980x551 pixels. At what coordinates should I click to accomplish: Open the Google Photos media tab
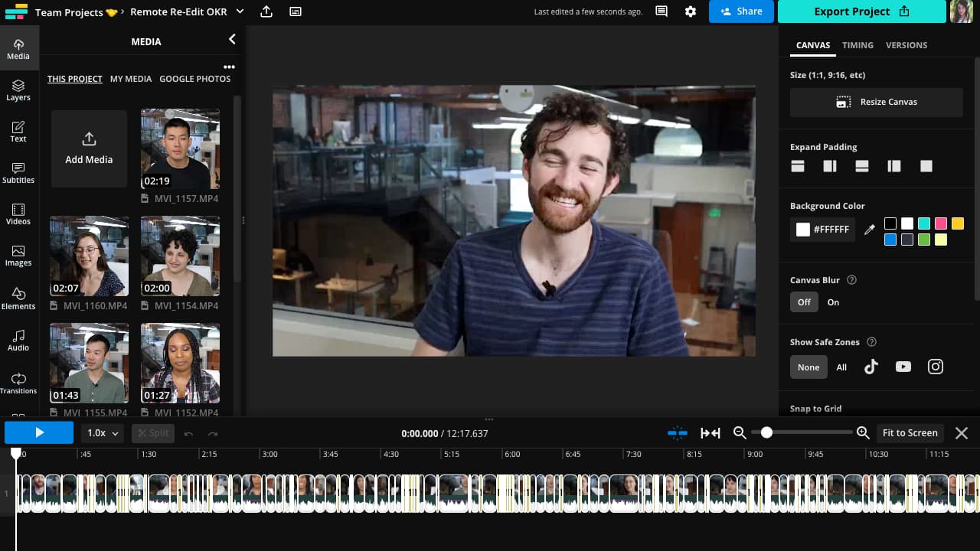tap(194, 79)
